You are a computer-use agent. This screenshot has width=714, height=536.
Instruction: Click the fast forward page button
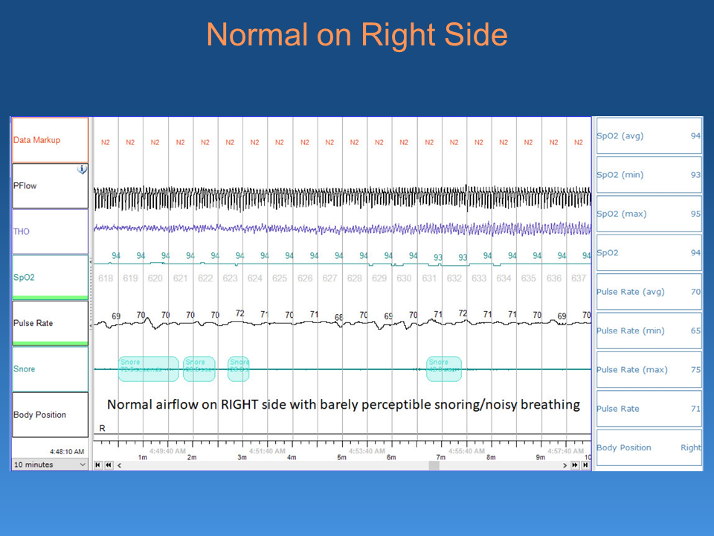click(577, 465)
